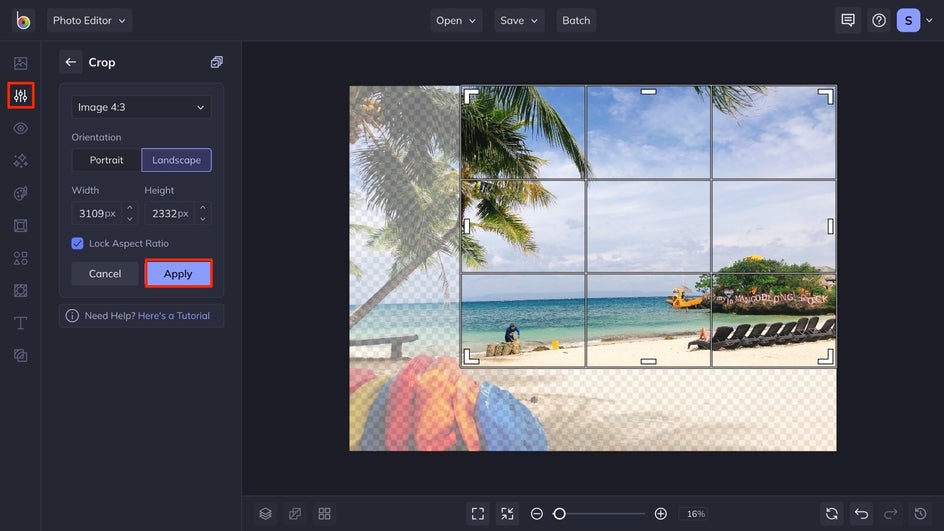This screenshot has height=531, width=944.
Task: Click the top-right crop corner handle
Action: [826, 96]
